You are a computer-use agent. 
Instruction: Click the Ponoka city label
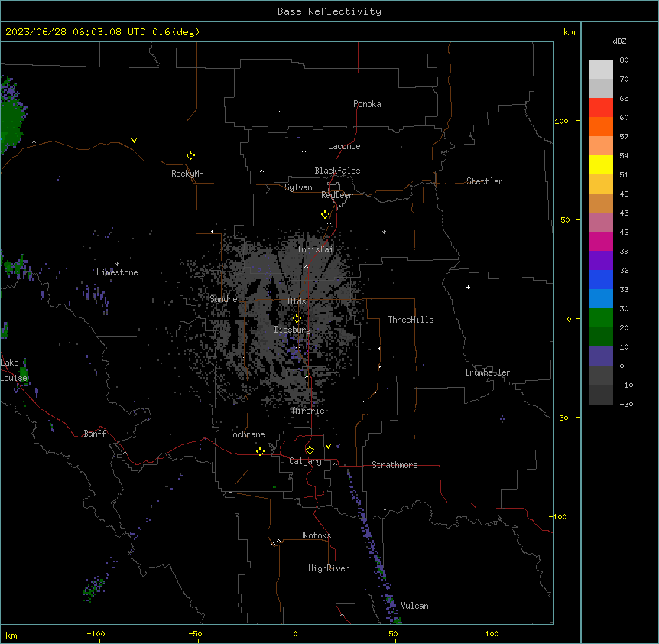[x=367, y=104]
